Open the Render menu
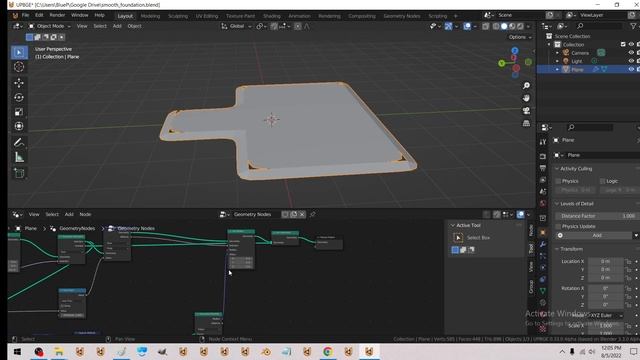 pos(57,16)
